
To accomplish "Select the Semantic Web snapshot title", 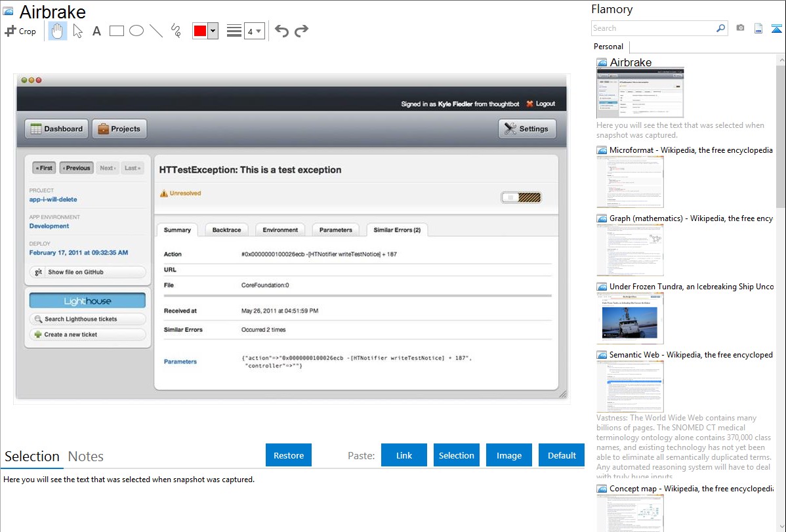I will tap(691, 355).
